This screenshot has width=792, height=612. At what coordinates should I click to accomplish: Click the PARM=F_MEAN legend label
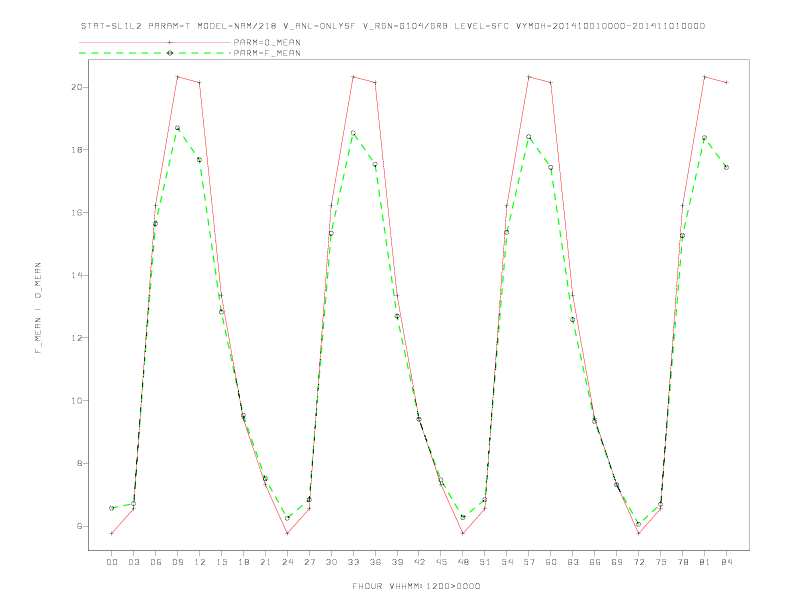coord(267,53)
